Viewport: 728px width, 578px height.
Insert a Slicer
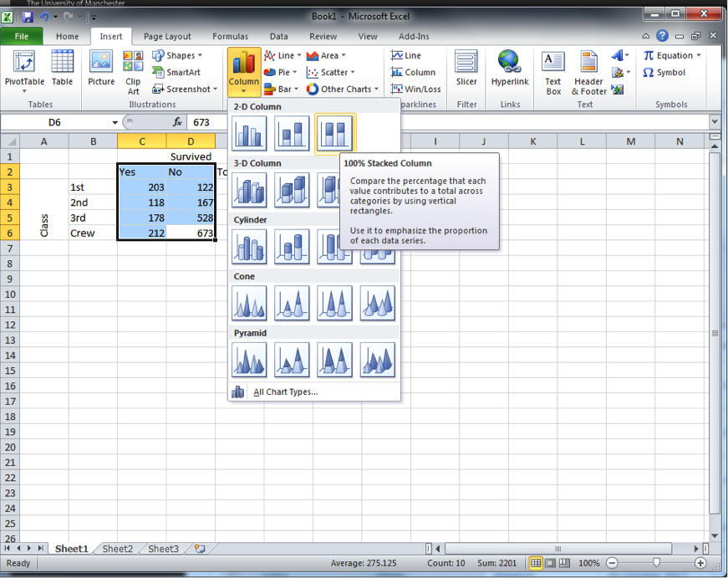[466, 69]
